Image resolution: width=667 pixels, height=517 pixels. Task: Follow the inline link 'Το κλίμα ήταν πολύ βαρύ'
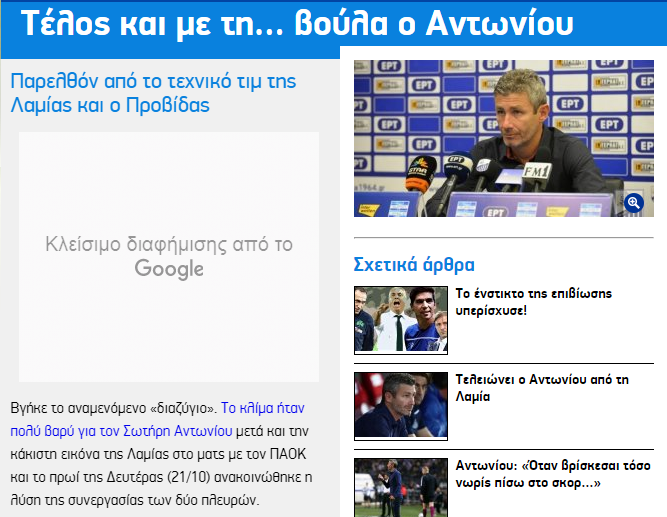(x=157, y=420)
